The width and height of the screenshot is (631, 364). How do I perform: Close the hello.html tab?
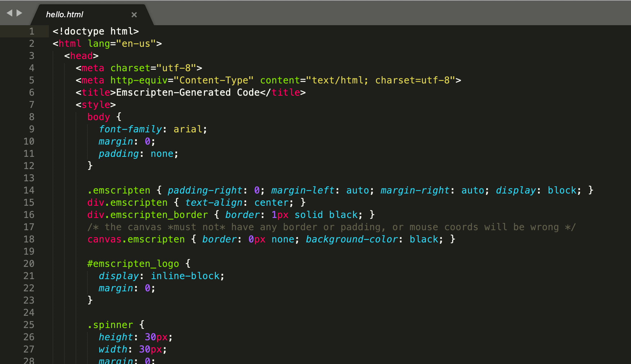[134, 15]
